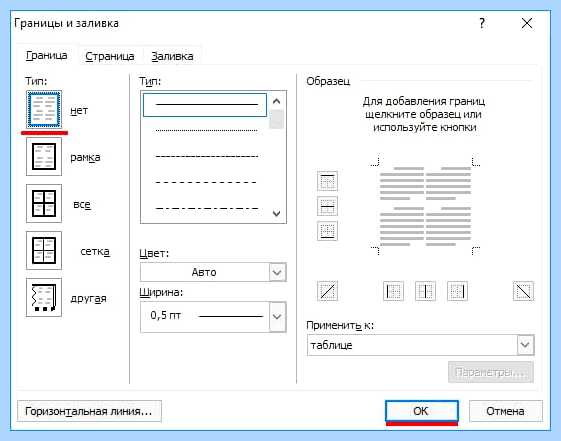561x441 pixels.
Task: Pick the 'сетка' grid border icon
Action: (44, 250)
